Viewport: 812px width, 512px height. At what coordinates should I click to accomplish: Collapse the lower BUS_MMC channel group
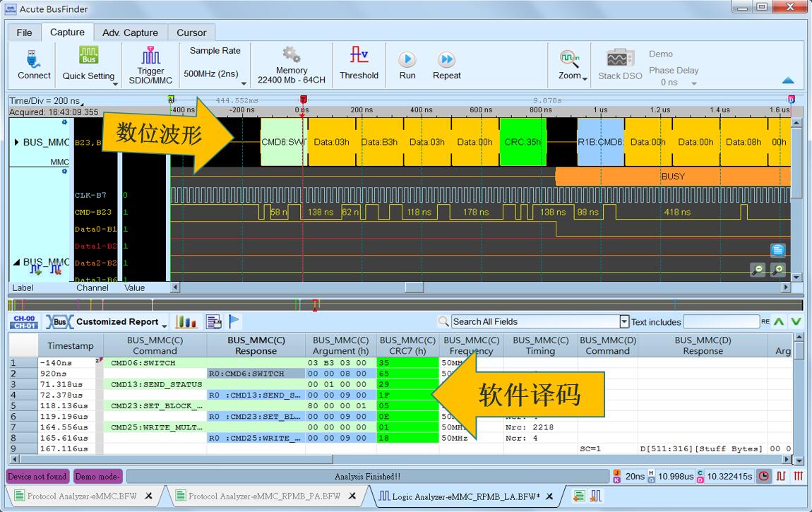pos(16,262)
